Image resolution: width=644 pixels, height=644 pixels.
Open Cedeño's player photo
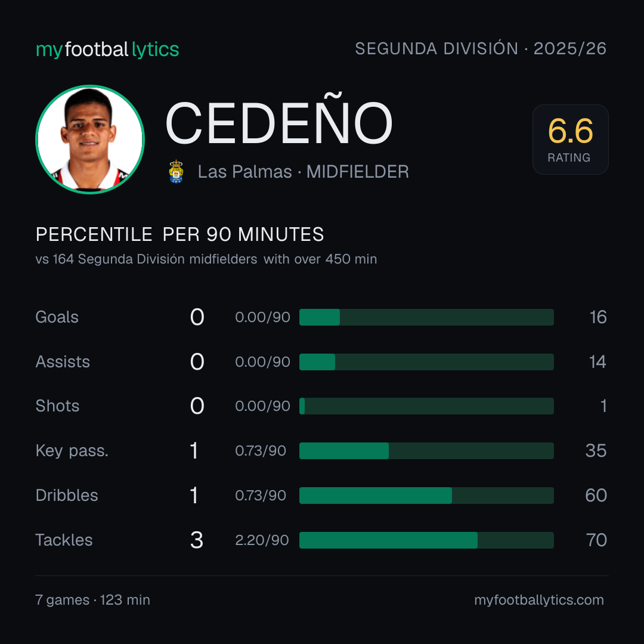tap(90, 139)
